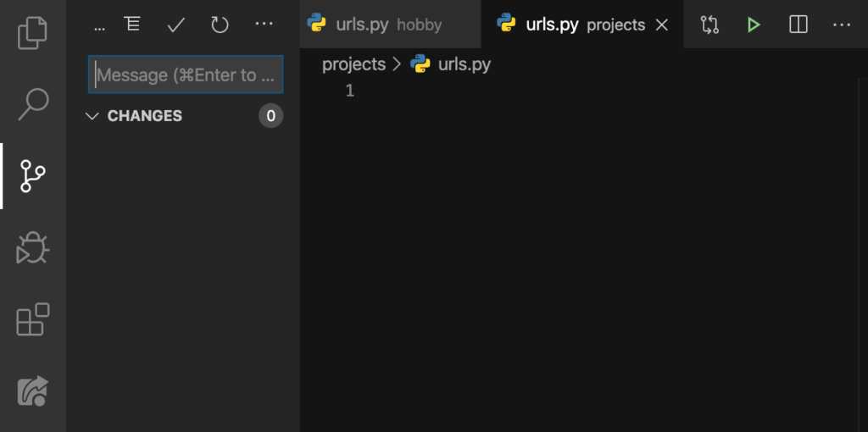Select the Source Control branch icon
The height and width of the screenshot is (432, 868).
click(33, 176)
